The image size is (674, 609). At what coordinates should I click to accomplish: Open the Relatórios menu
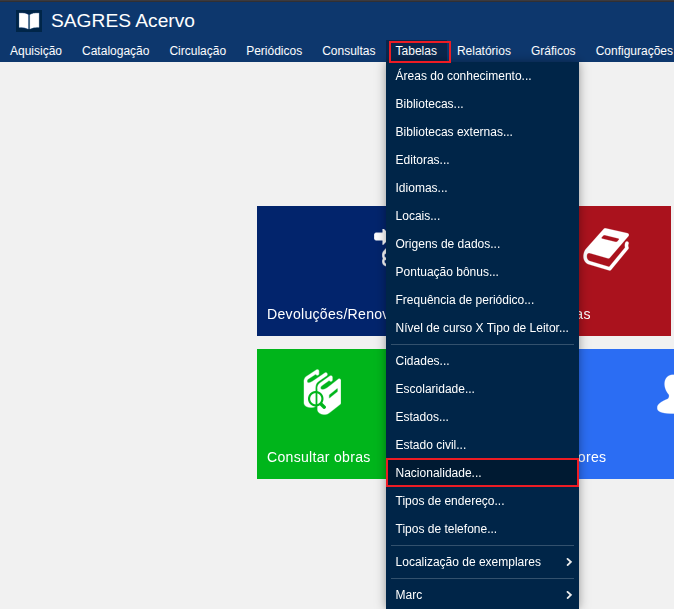[x=484, y=51]
